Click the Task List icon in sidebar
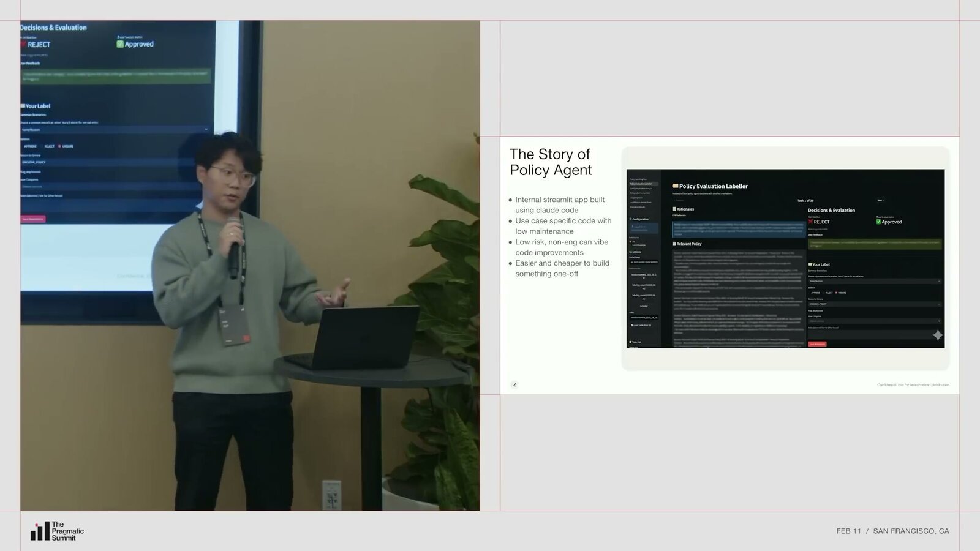The height and width of the screenshot is (551, 980). (630, 342)
